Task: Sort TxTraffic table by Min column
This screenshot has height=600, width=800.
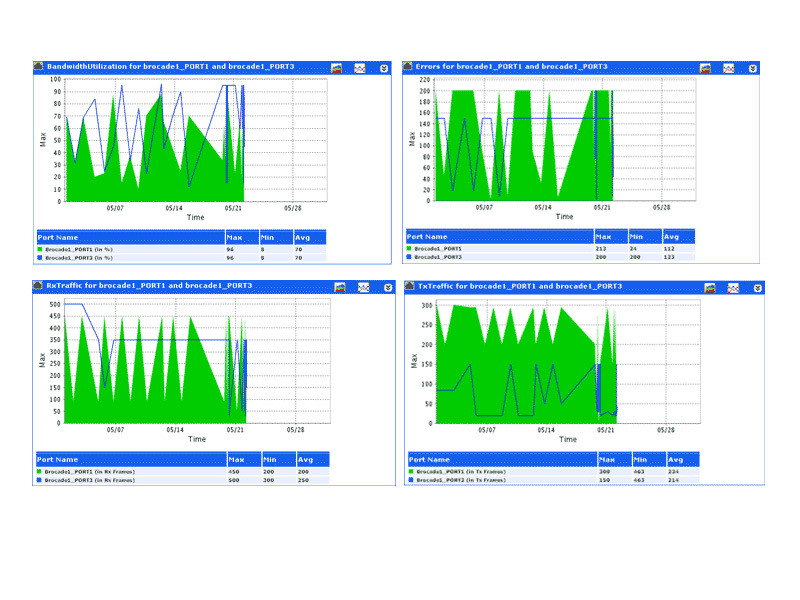Action: click(649, 459)
